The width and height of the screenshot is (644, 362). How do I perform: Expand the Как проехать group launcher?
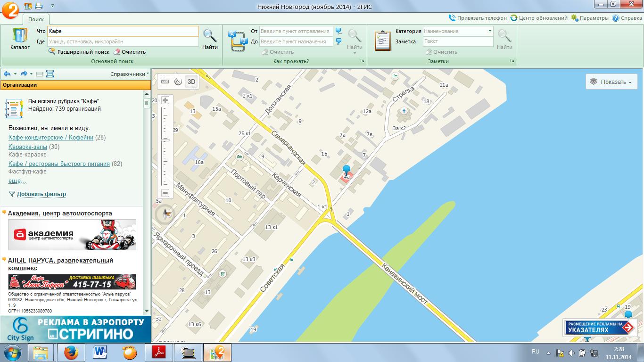pos(363,61)
